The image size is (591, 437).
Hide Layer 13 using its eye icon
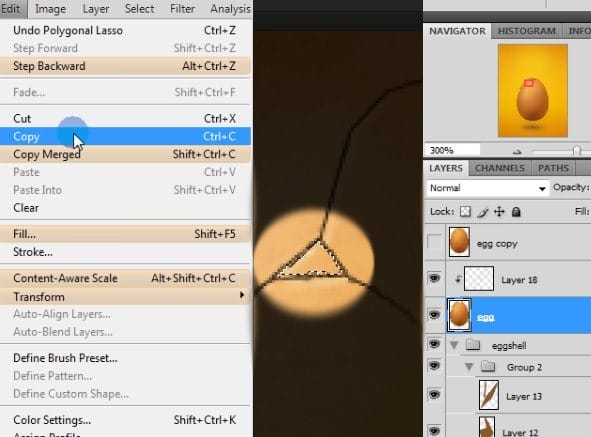434,394
